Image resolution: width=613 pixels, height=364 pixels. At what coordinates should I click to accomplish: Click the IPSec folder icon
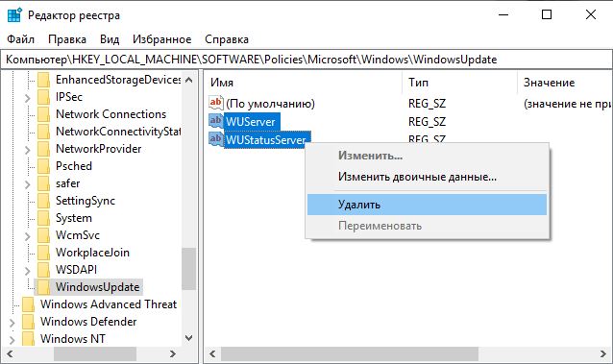[44, 97]
